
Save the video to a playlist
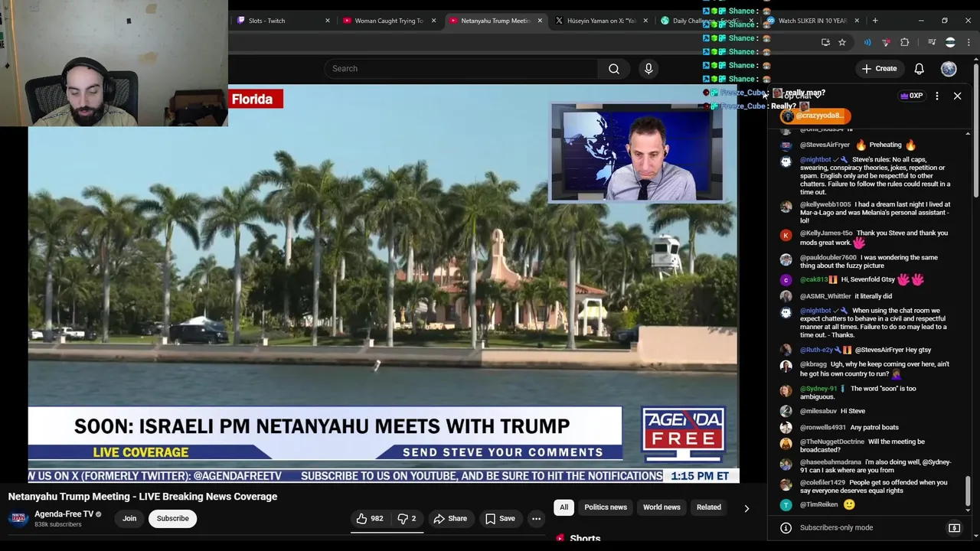(x=500, y=519)
